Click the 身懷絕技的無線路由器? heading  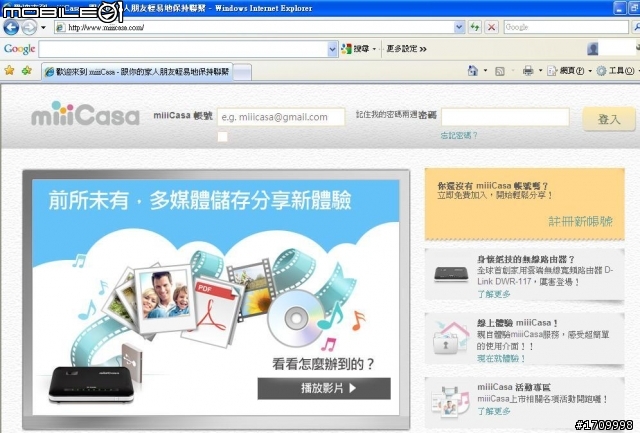[526, 259]
